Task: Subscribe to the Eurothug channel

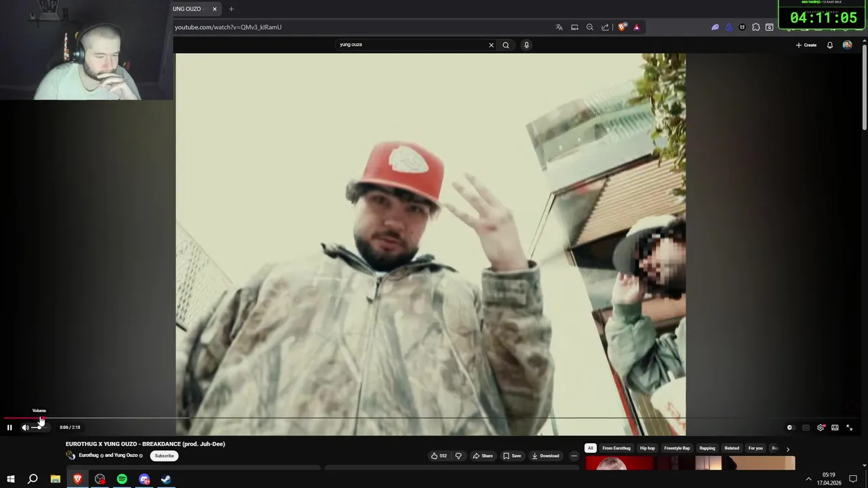Action: tap(164, 455)
